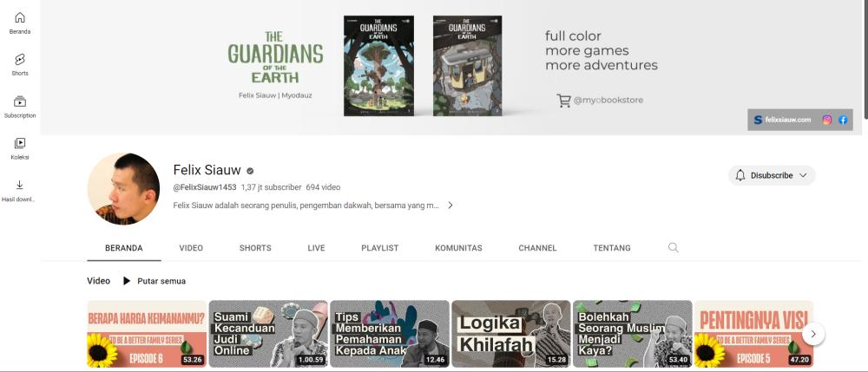The width and height of the screenshot is (868, 372).
Task: Open Bolehkah Seorang Muslim Menjadi Kaya video
Action: [x=632, y=334]
